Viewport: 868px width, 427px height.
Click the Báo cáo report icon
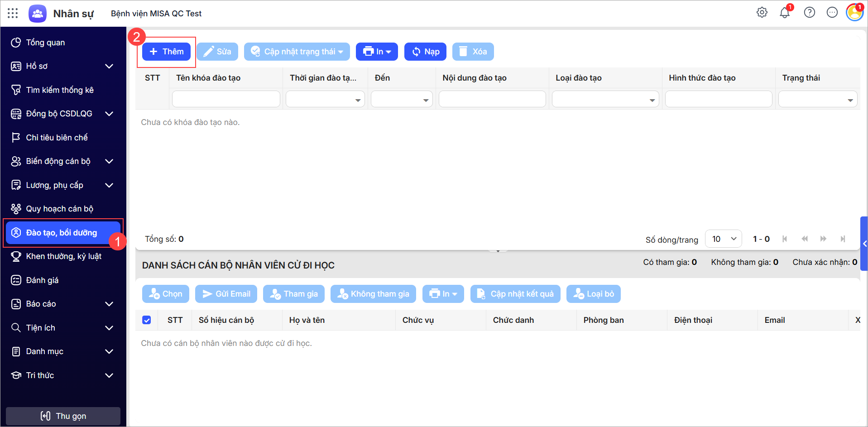click(16, 304)
